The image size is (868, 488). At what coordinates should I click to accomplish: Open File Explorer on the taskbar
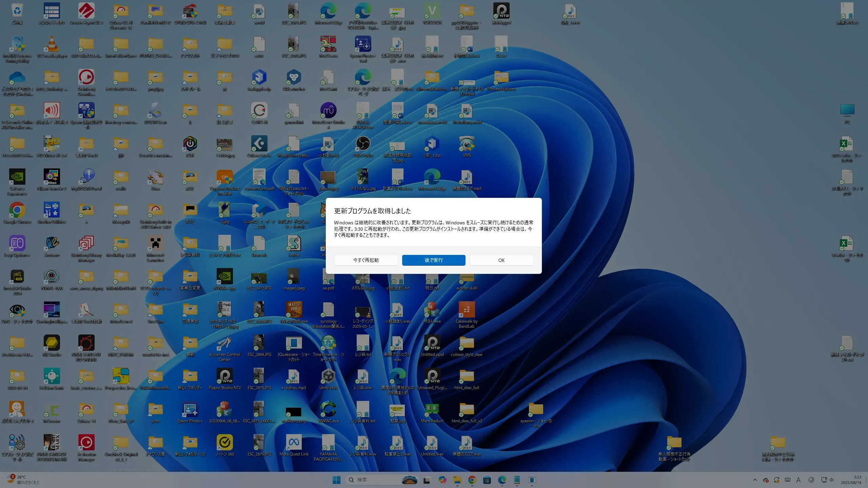pyautogui.click(x=457, y=480)
